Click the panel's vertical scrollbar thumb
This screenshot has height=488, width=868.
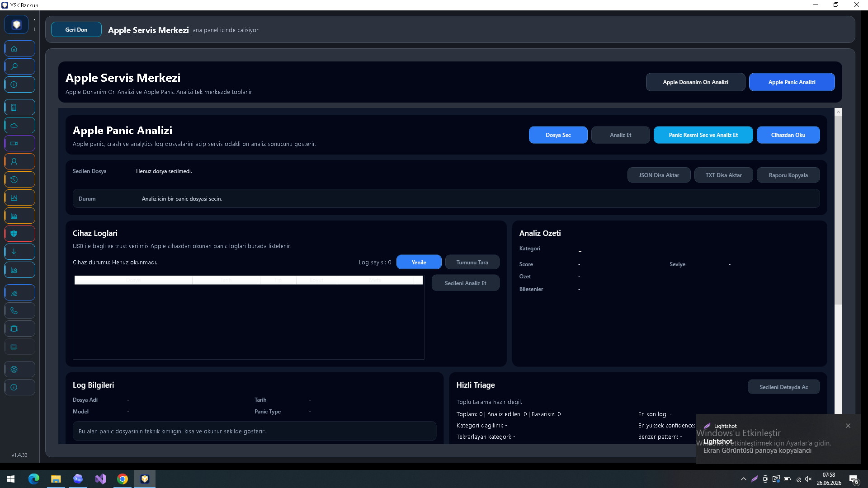point(839,210)
